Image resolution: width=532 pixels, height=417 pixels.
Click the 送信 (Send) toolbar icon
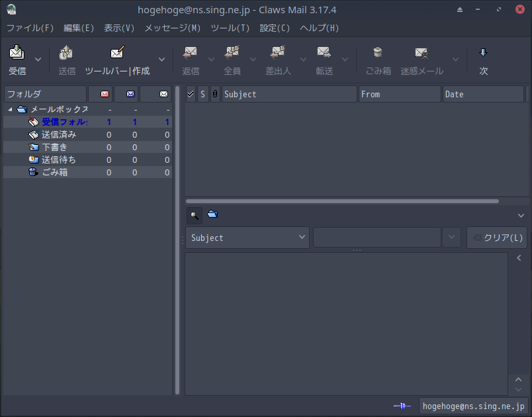(x=66, y=52)
